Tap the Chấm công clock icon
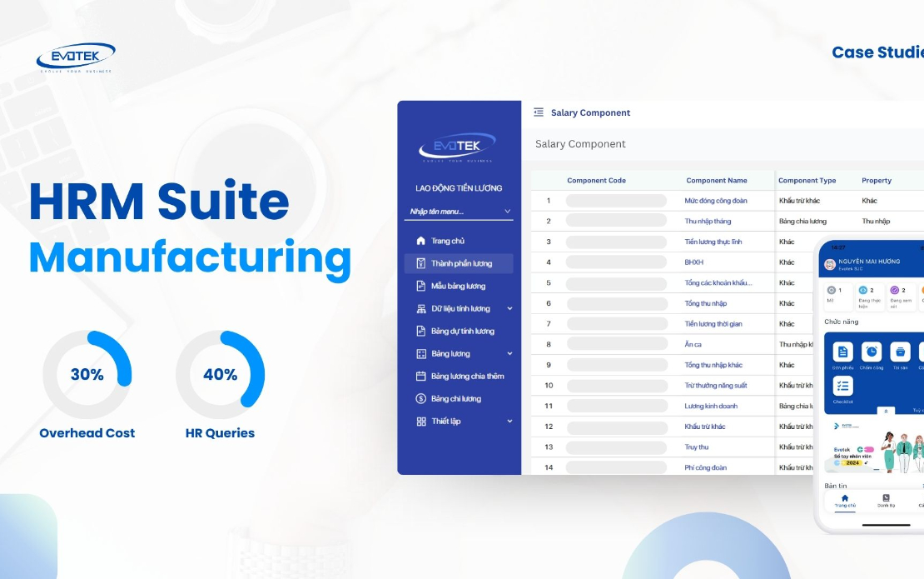The image size is (924, 579). [871, 352]
